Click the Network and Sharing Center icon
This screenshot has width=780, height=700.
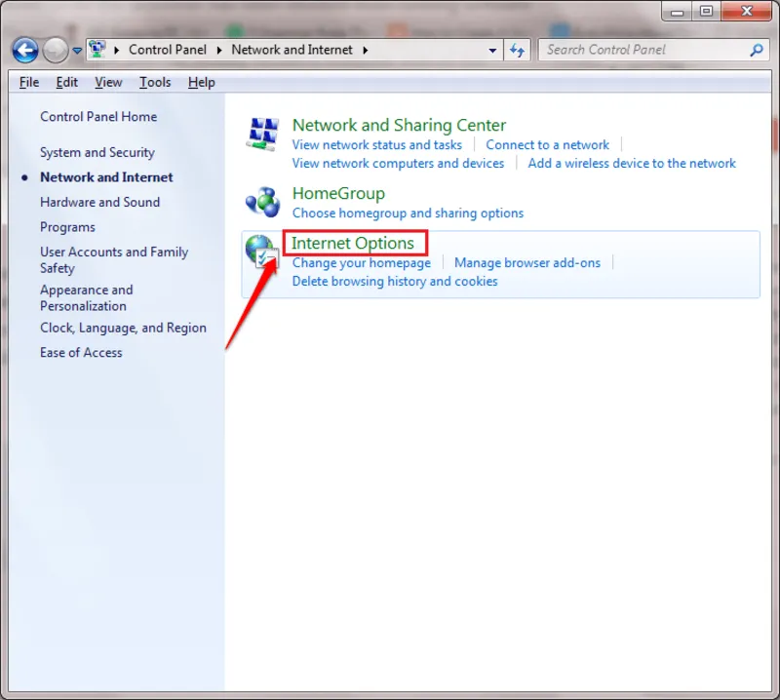point(262,134)
